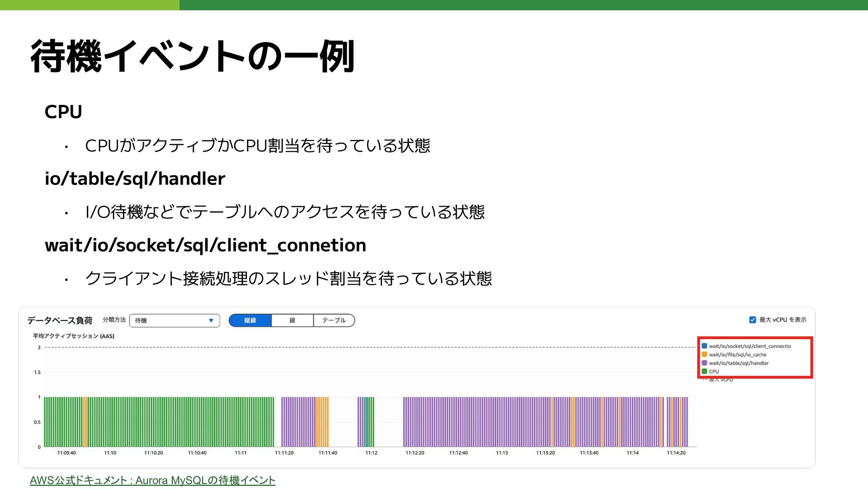
Task: Toggle the 最大 vCPU を表示 checkbox
Action: (752, 320)
